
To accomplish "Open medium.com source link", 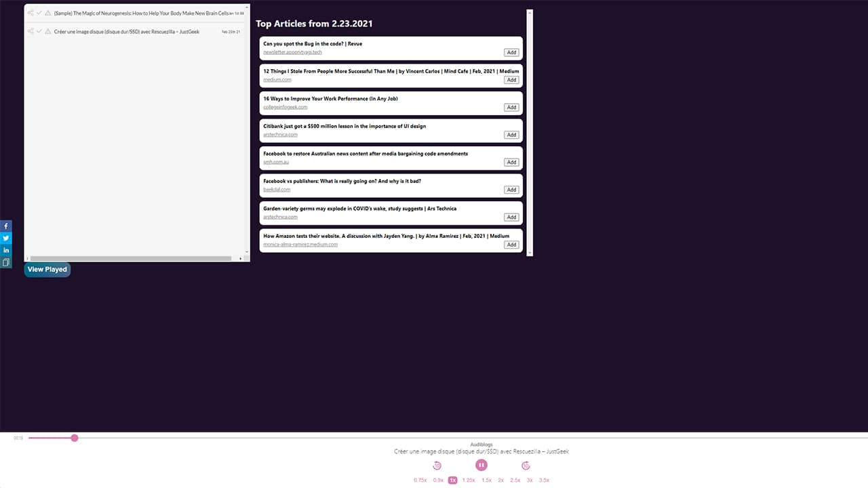I will 277,80.
